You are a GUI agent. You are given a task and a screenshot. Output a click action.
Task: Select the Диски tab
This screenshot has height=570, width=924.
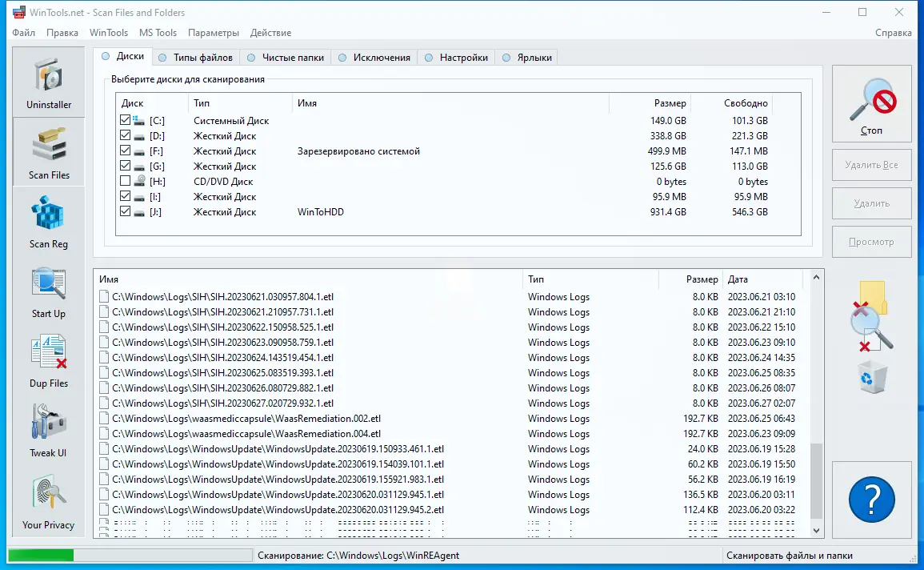[122, 56]
